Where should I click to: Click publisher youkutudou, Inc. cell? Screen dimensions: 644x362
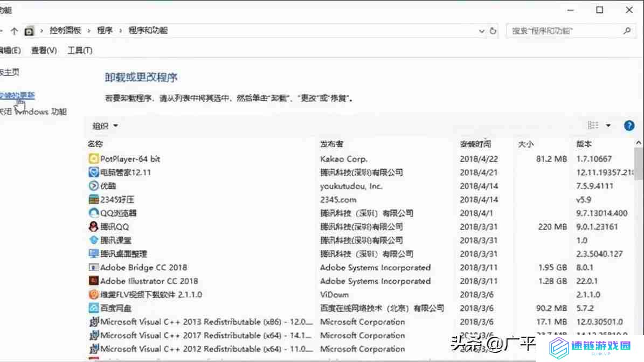pyautogui.click(x=351, y=186)
